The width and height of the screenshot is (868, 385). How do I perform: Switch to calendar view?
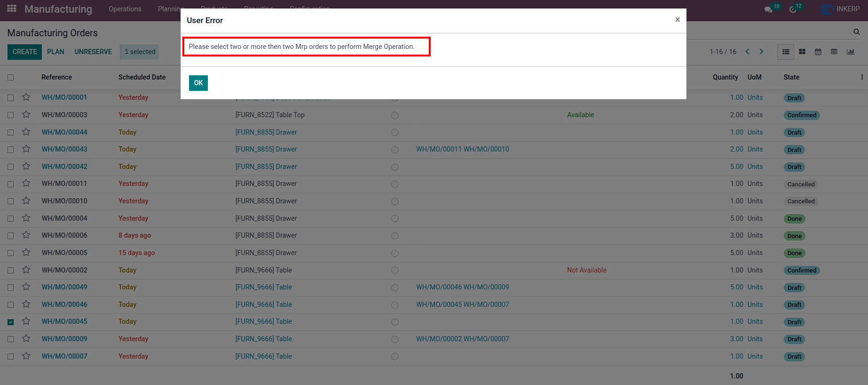coord(818,52)
